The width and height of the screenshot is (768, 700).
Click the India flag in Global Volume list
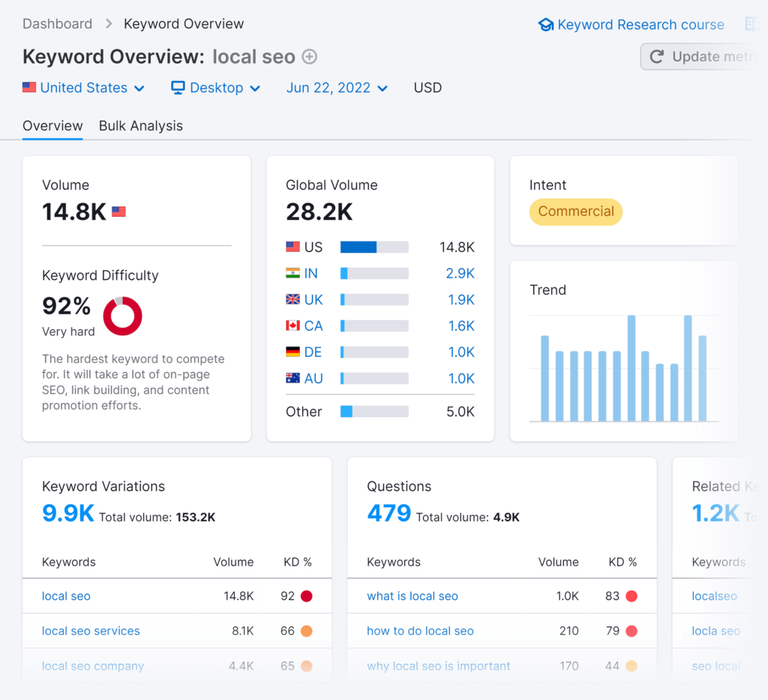pos(292,273)
